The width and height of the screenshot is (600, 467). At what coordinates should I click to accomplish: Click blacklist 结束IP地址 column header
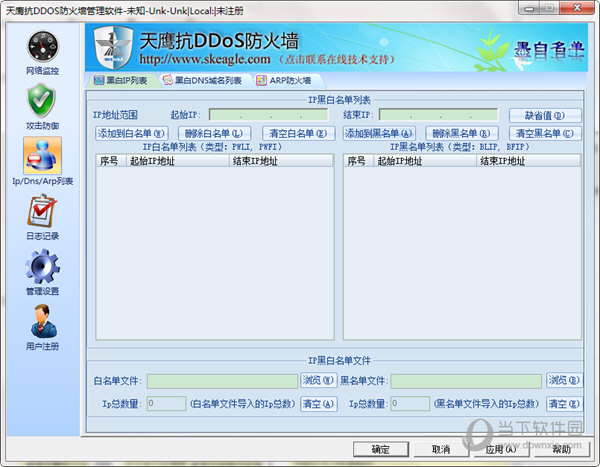(528, 161)
